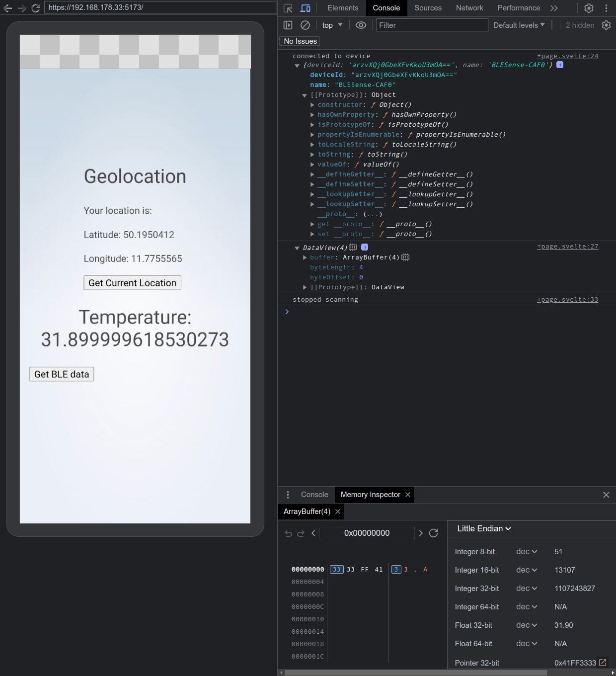The width and height of the screenshot is (616, 676).
Task: Click the browser page reload icon
Action: pos(36,8)
